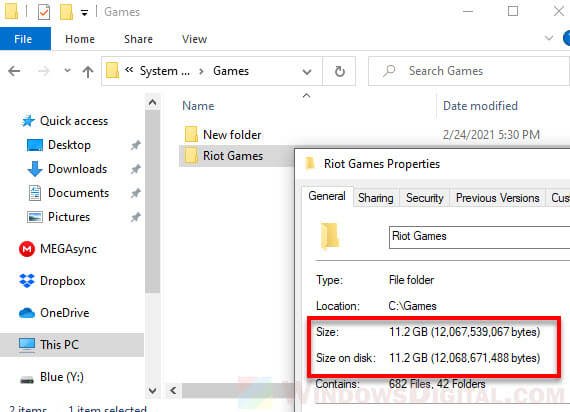
Task: Switch to the Security tab
Action: [425, 198]
